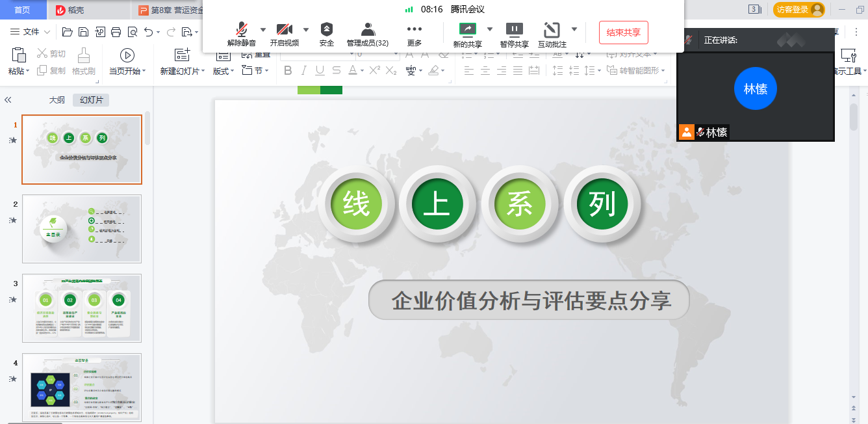The image size is (868, 424).
Task: Switch to the 大纲 outline tab
Action: [x=57, y=100]
